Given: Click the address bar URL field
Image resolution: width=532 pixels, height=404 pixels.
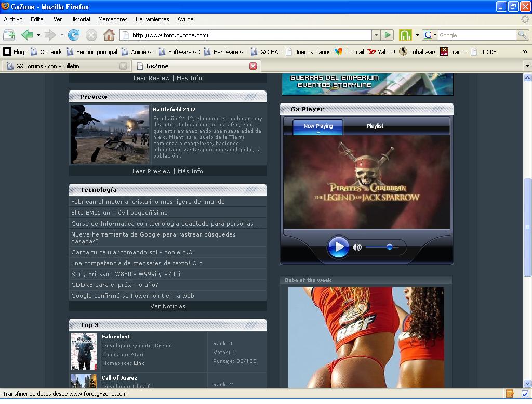Looking at the screenshot, I should coord(246,35).
